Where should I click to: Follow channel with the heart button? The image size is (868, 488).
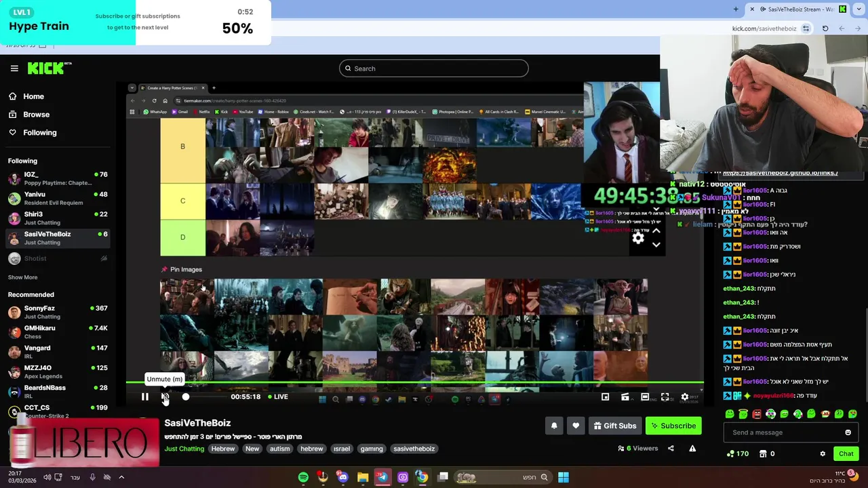pos(576,426)
